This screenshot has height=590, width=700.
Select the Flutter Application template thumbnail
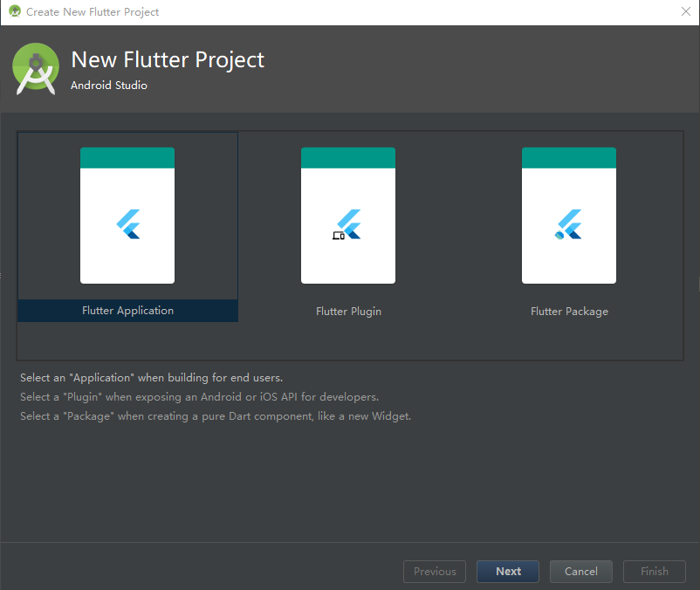pyautogui.click(x=127, y=216)
